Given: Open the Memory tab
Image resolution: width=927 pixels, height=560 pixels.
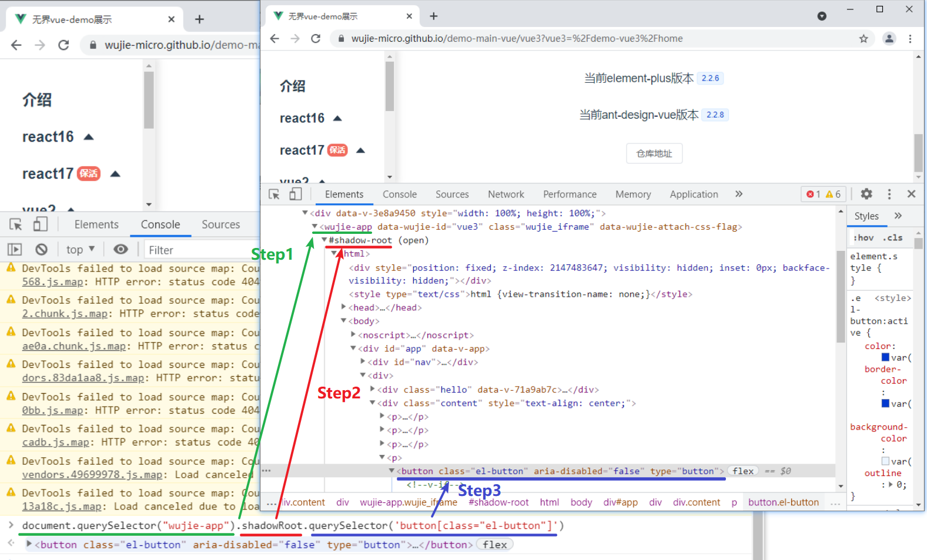Looking at the screenshot, I should pyautogui.click(x=633, y=195).
